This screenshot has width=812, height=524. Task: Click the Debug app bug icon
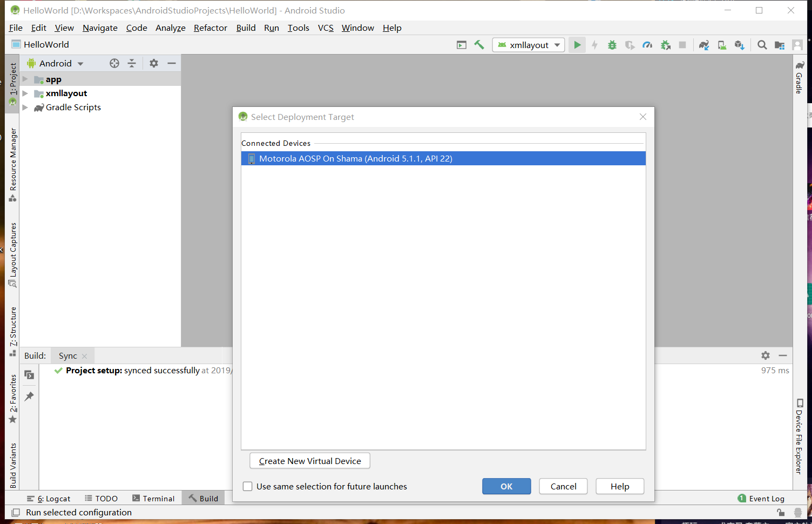612,45
